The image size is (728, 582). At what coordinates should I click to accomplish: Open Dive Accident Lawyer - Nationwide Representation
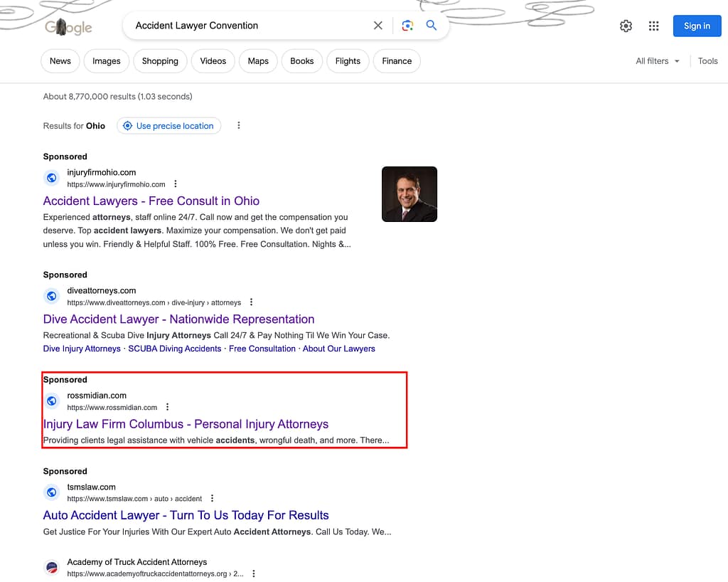coord(178,319)
